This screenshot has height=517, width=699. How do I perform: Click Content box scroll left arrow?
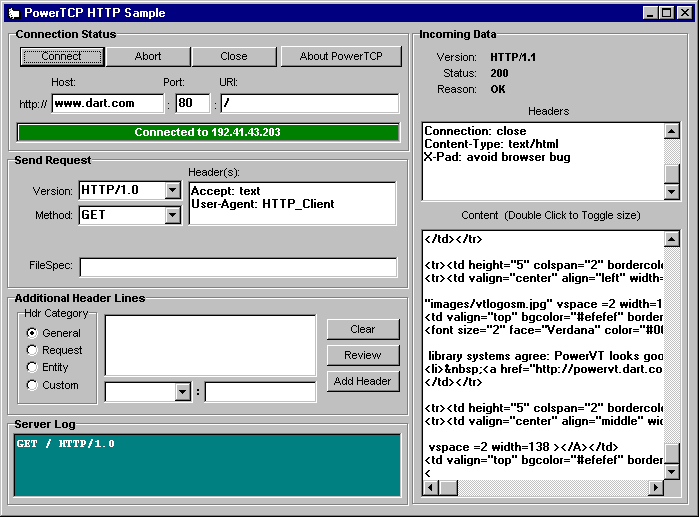[430, 488]
